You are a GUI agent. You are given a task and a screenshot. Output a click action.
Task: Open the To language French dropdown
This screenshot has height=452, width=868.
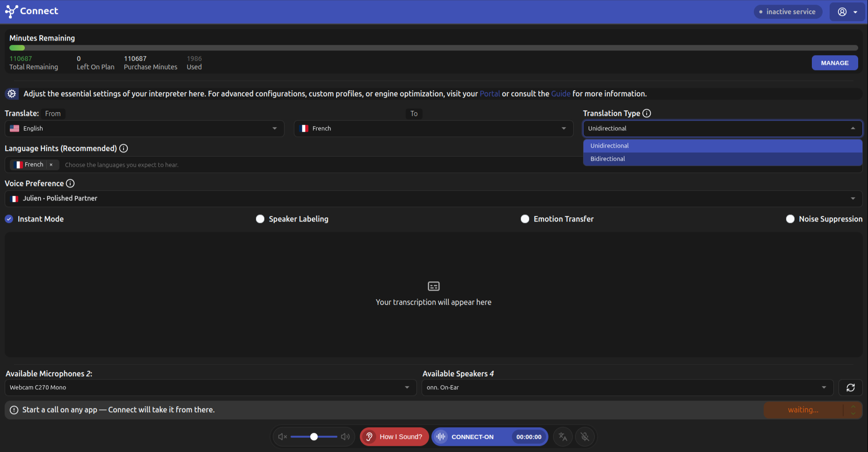coord(434,129)
